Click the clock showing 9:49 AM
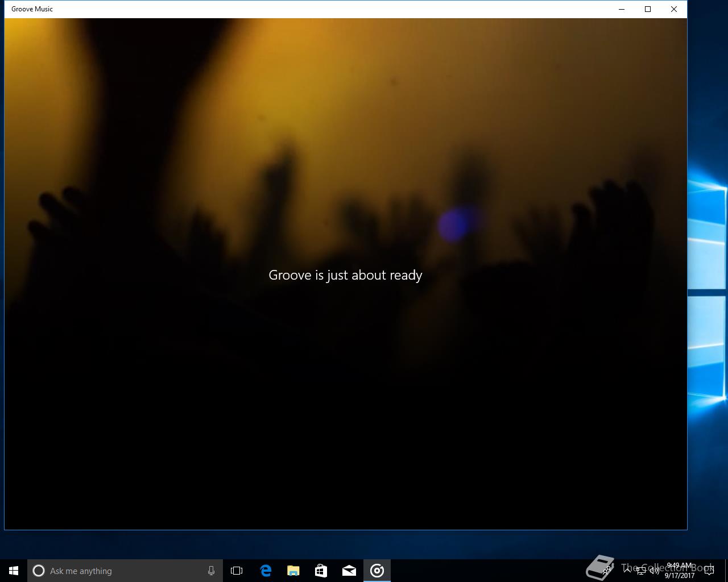Screen dimensions: 728x582 pos(680,571)
